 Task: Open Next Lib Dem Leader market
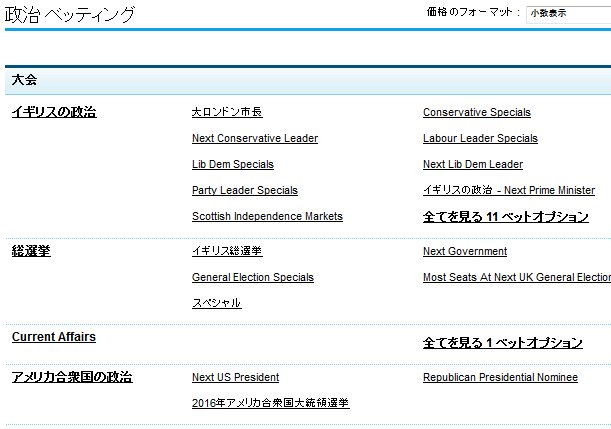(x=473, y=165)
